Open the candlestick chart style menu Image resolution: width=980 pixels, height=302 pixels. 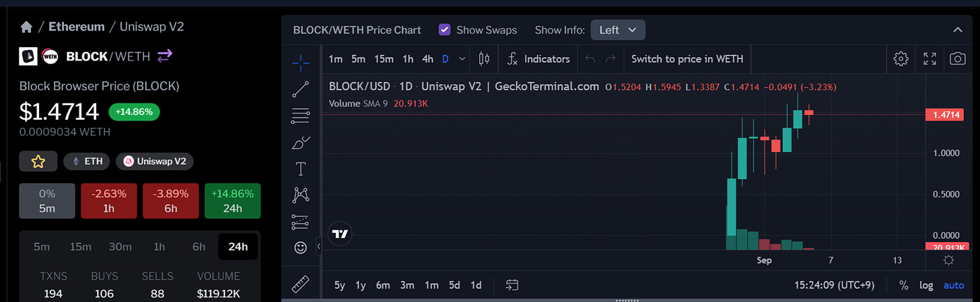point(483,59)
